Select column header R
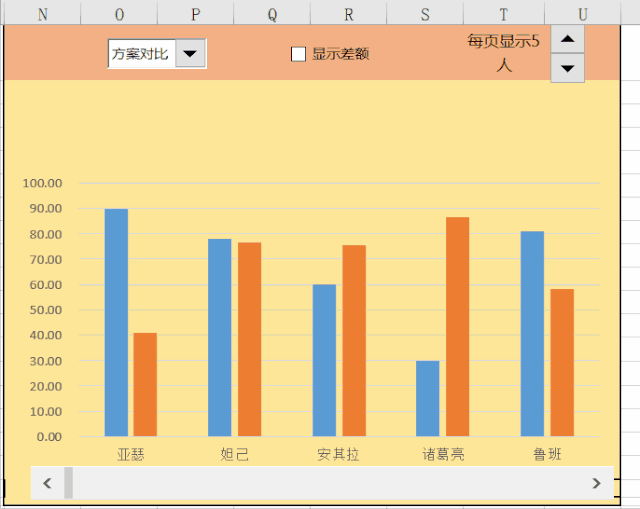The height and width of the screenshot is (509, 640). coord(349,14)
